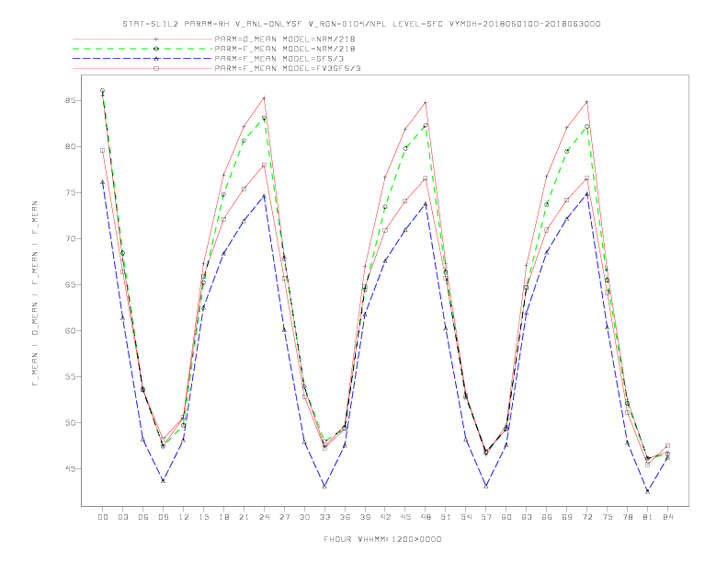
Task: Click the x-axis forecast hour label 30
Action: 304,517
